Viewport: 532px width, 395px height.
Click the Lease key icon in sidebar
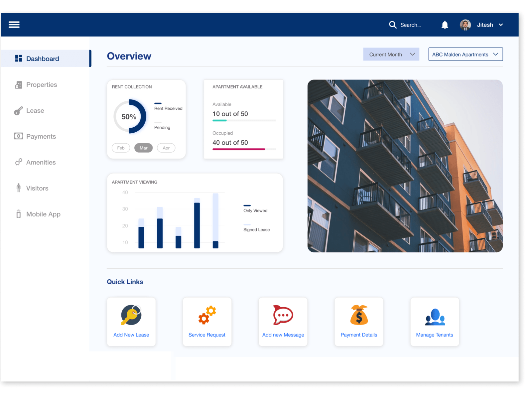(18, 111)
